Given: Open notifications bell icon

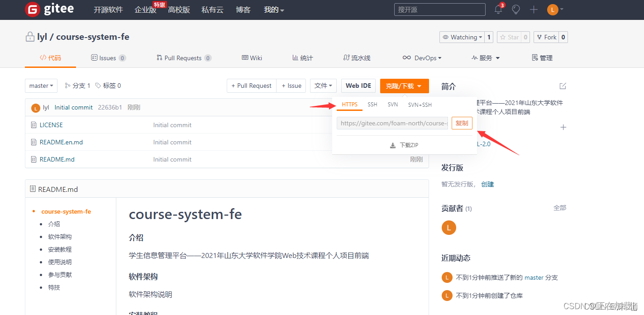Looking at the screenshot, I should point(498,10).
